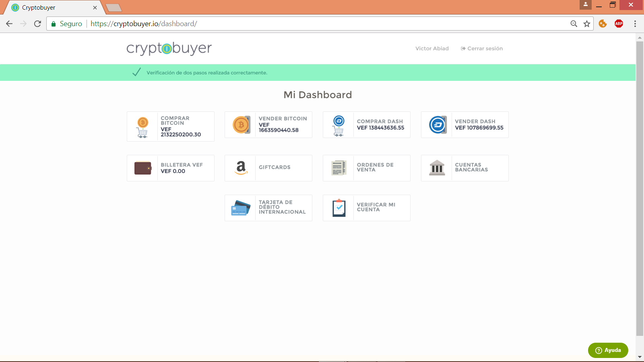
Task: Click the Vender Bitcoin coin icon
Action: 242,125
